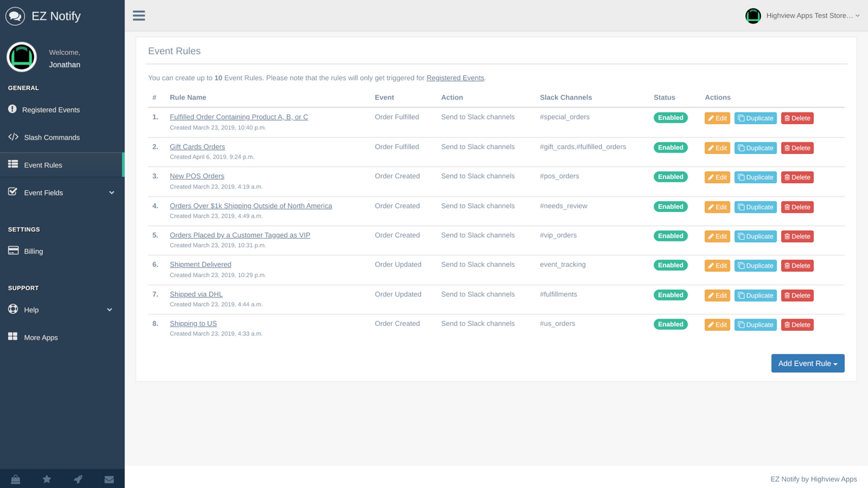Viewport: 868px width, 488px height.
Task: Open the Add Event Rule dropdown button
Action: click(807, 363)
